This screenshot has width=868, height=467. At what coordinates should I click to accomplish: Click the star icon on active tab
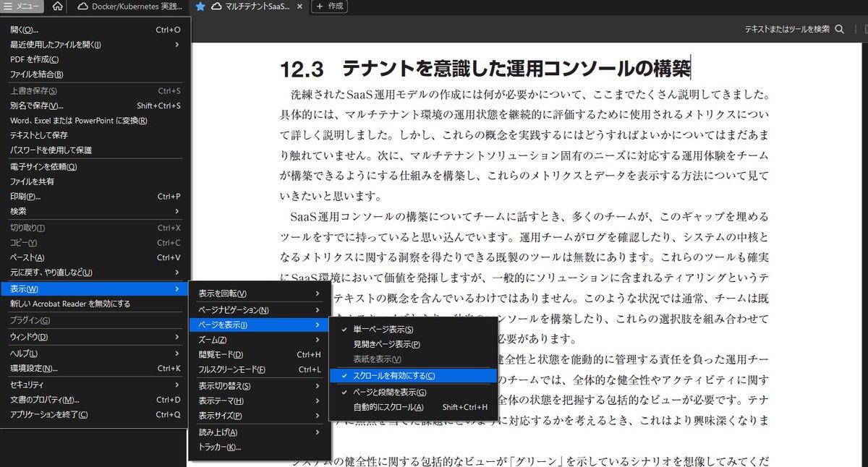click(x=200, y=7)
